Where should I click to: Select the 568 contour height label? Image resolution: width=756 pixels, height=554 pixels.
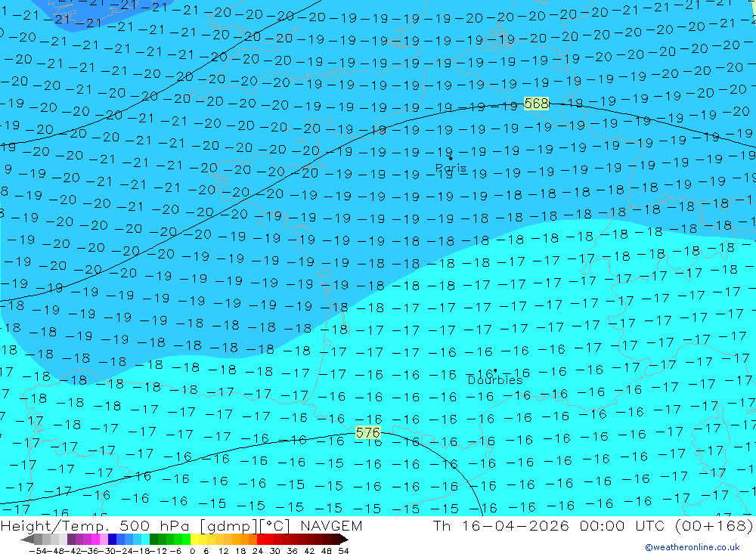536,104
